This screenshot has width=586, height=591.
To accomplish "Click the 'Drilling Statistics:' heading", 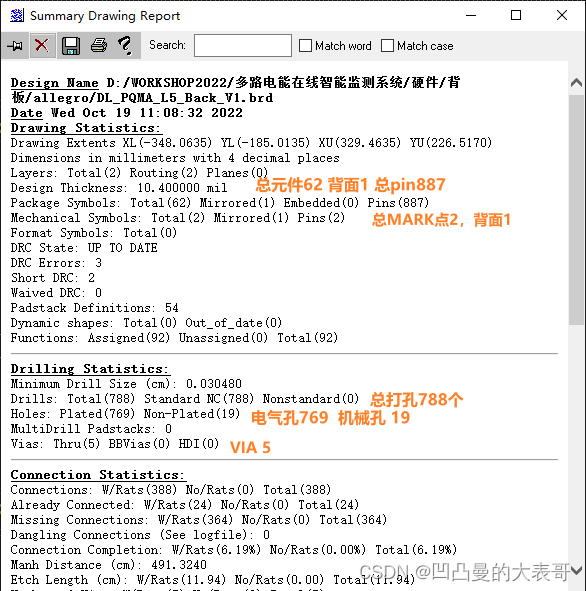I will click(x=90, y=369).
